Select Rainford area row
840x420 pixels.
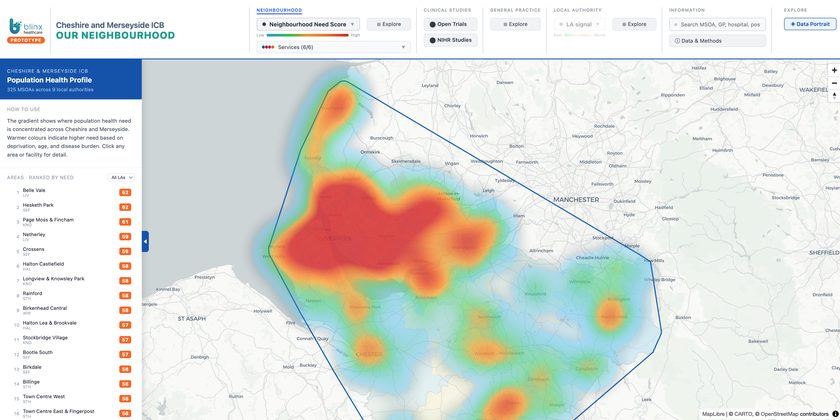point(71,295)
